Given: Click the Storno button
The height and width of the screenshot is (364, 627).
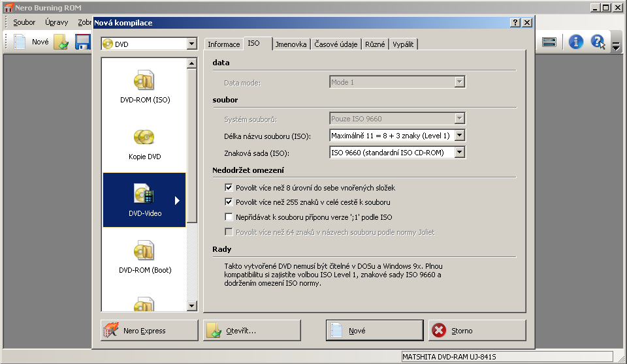Looking at the screenshot, I should [x=477, y=331].
